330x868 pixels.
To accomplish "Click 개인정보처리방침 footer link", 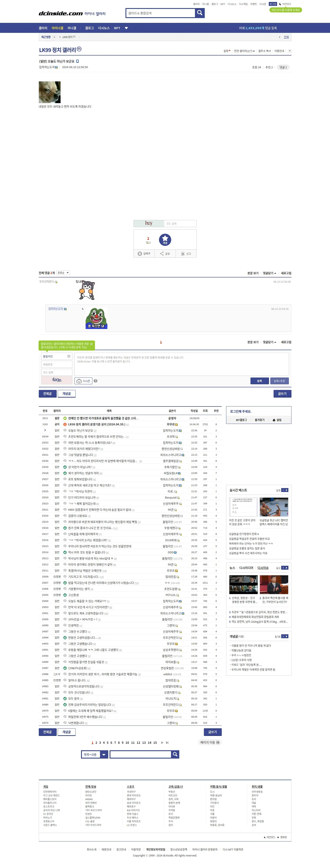I will tap(156, 850).
